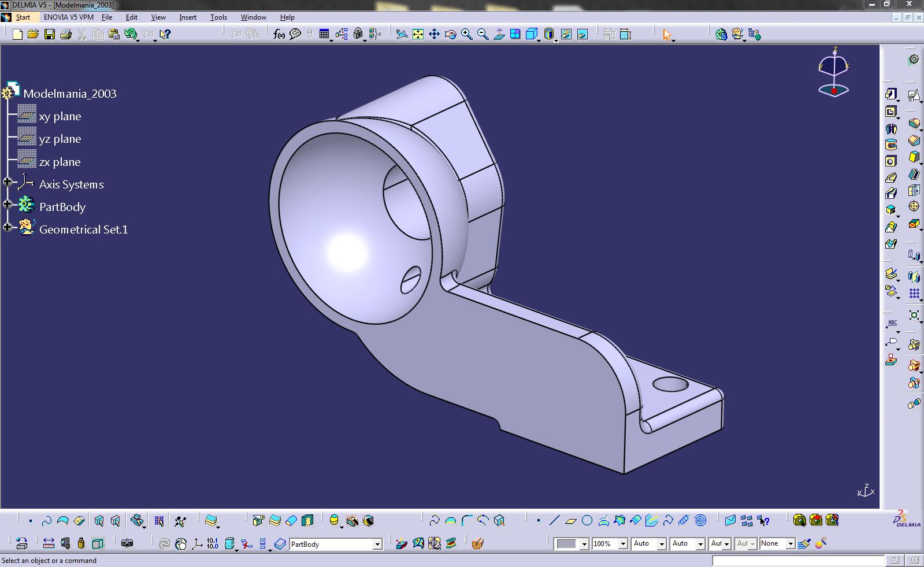Open the Edit menu
Image resolution: width=924 pixels, height=567 pixels.
coord(132,17)
